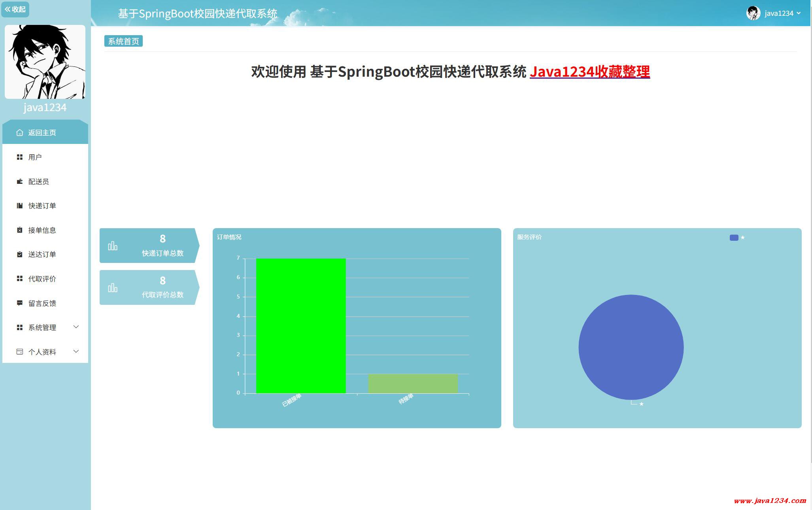Click the wallet icon beside 配送员
The image size is (812, 510).
(x=19, y=181)
